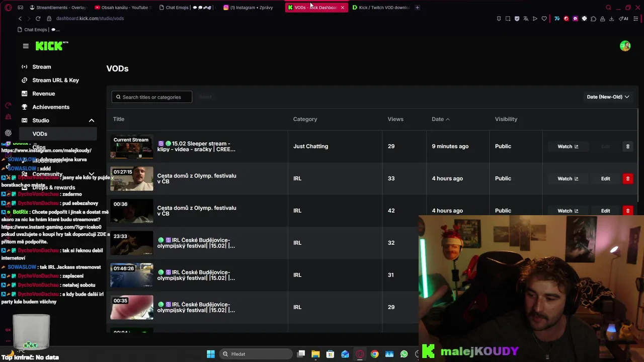Image resolution: width=644 pixels, height=362 pixels.
Task: Reload the page with browser refresh icon
Action: pyautogui.click(x=38, y=19)
